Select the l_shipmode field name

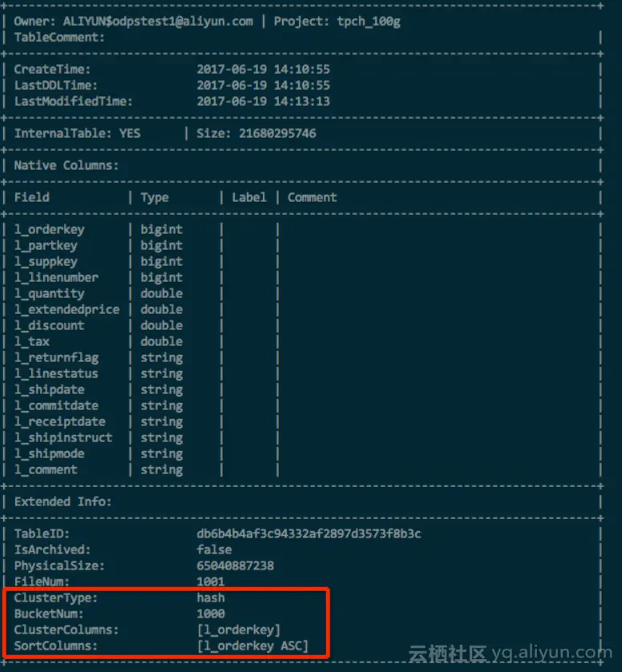pyautogui.click(x=50, y=453)
